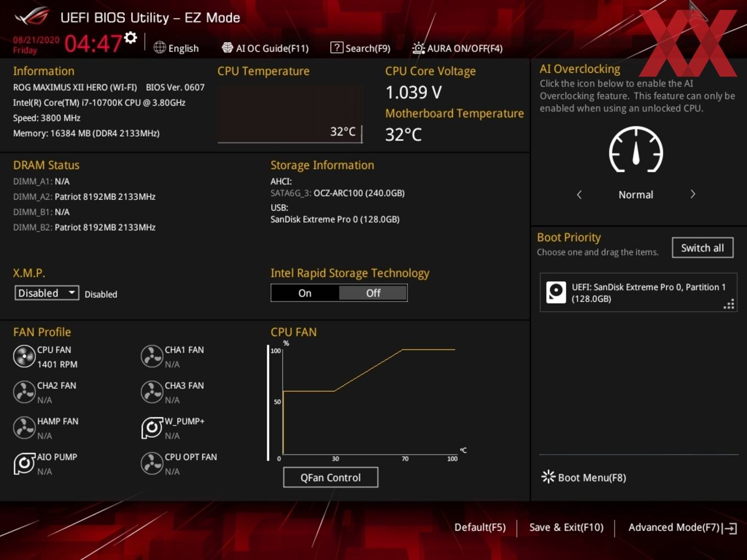Click the CPU temperature graph
This screenshot has height=560, width=747.
[290, 114]
